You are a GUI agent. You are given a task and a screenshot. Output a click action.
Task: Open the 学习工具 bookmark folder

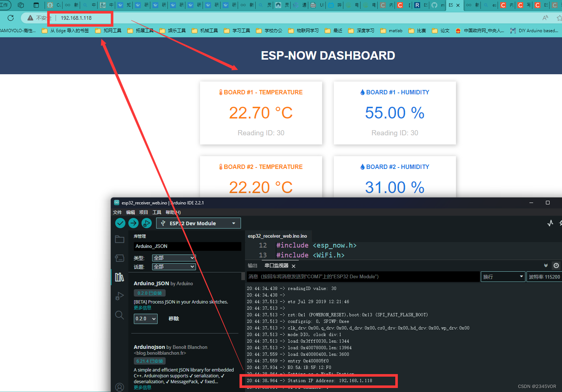(x=237, y=31)
